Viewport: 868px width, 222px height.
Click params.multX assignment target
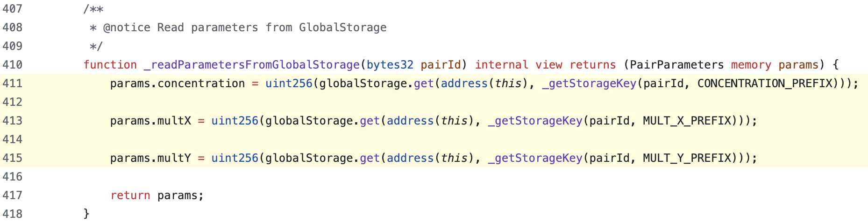(150, 121)
